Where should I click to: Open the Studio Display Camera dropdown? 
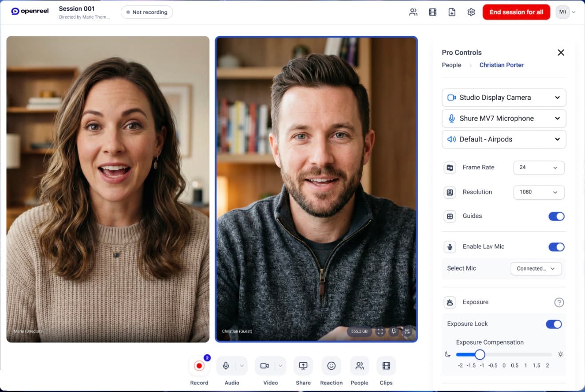504,98
